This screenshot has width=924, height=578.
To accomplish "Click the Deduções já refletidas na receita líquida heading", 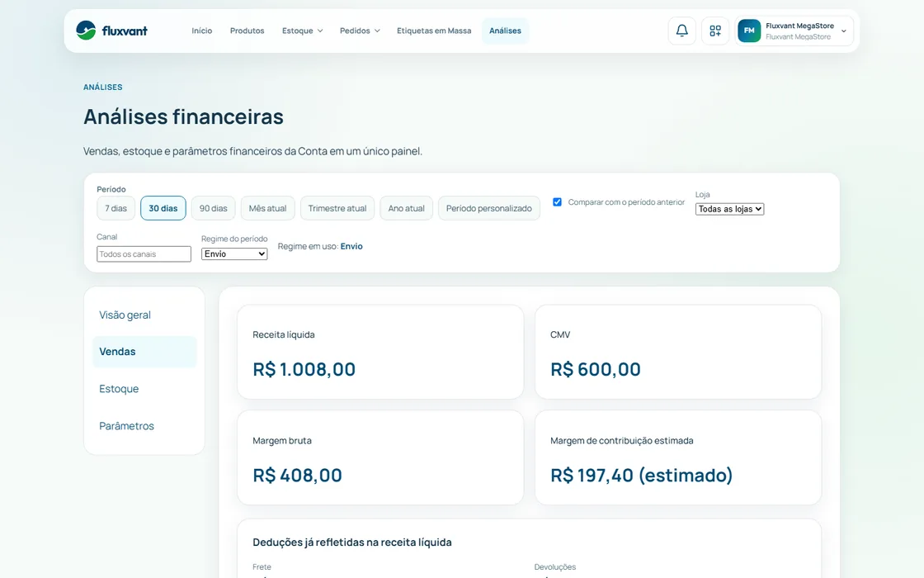I will coord(352,542).
